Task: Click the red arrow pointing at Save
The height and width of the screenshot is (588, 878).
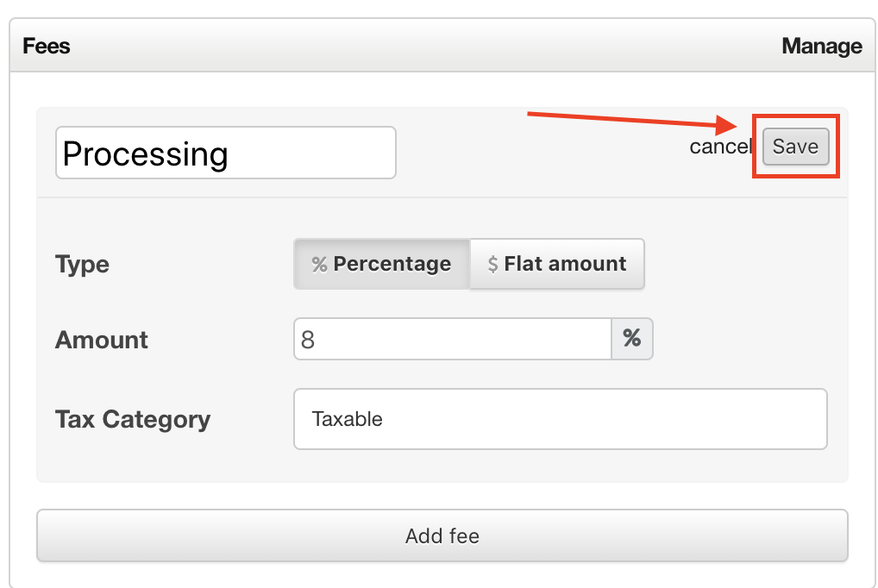Action: [x=630, y=120]
